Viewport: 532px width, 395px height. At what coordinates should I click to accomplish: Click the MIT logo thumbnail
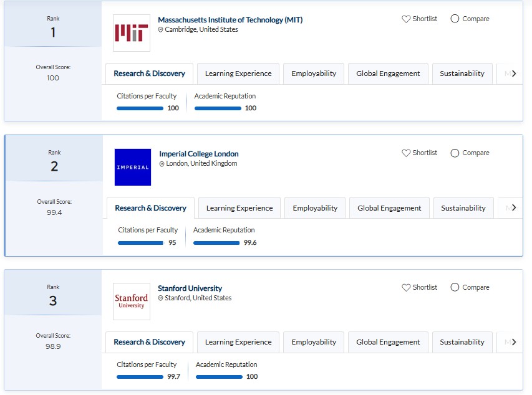coord(132,33)
